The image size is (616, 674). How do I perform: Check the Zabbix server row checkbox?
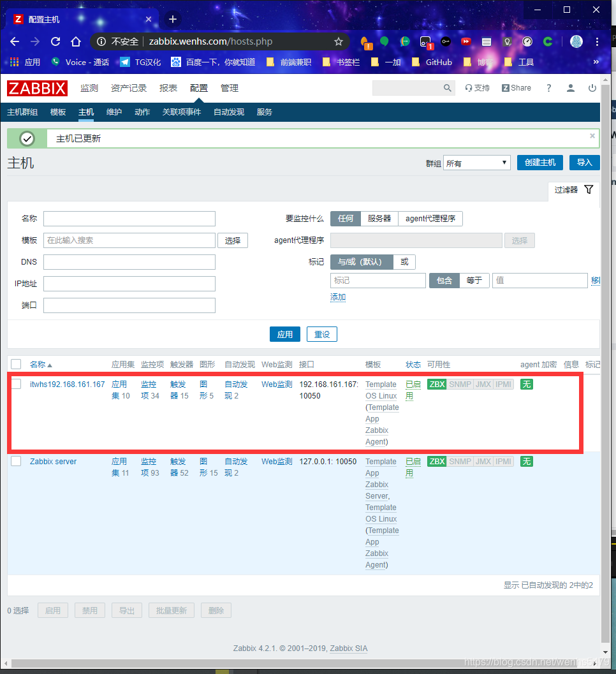17,461
